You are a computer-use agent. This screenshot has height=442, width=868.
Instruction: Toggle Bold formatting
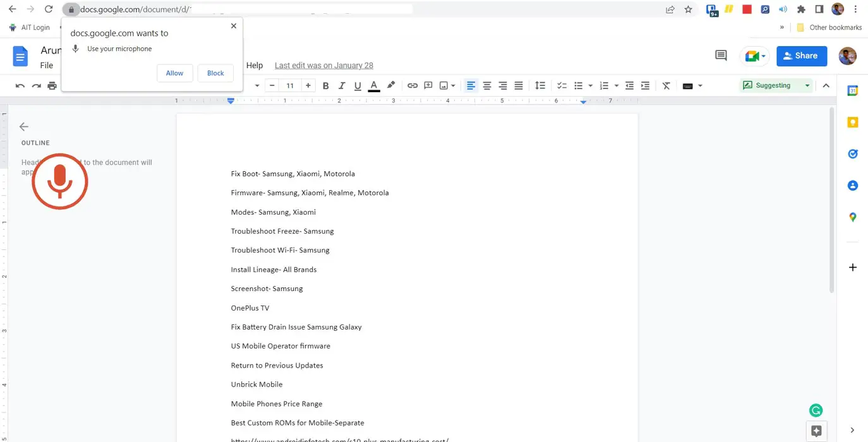[325, 86]
